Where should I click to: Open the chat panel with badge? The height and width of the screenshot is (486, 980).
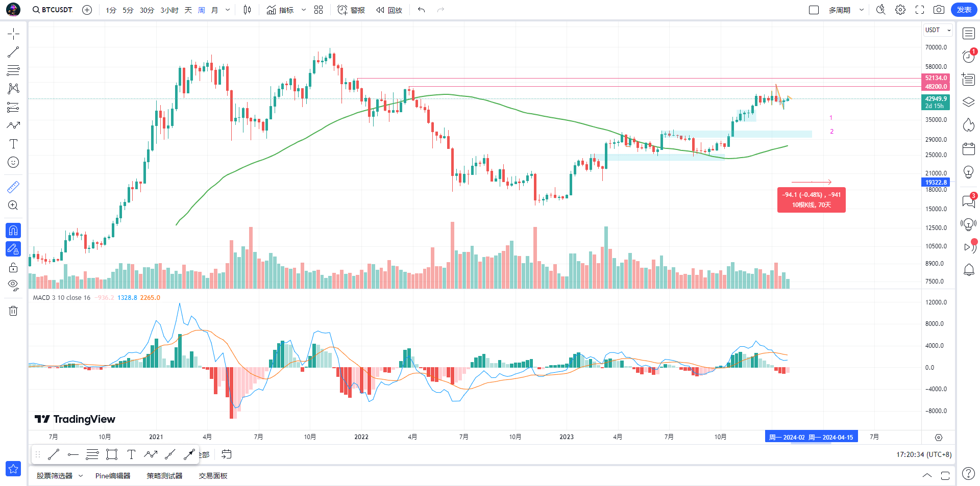pos(969,201)
